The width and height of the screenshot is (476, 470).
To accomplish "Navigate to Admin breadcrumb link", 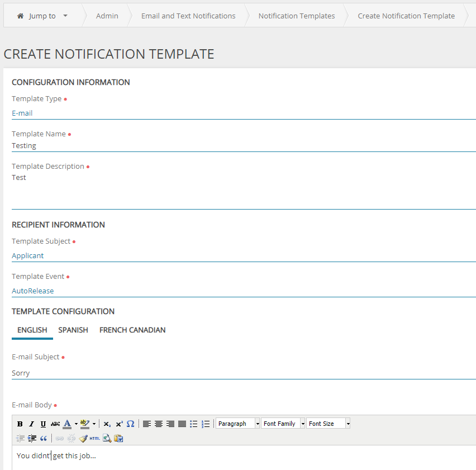I will (107, 16).
